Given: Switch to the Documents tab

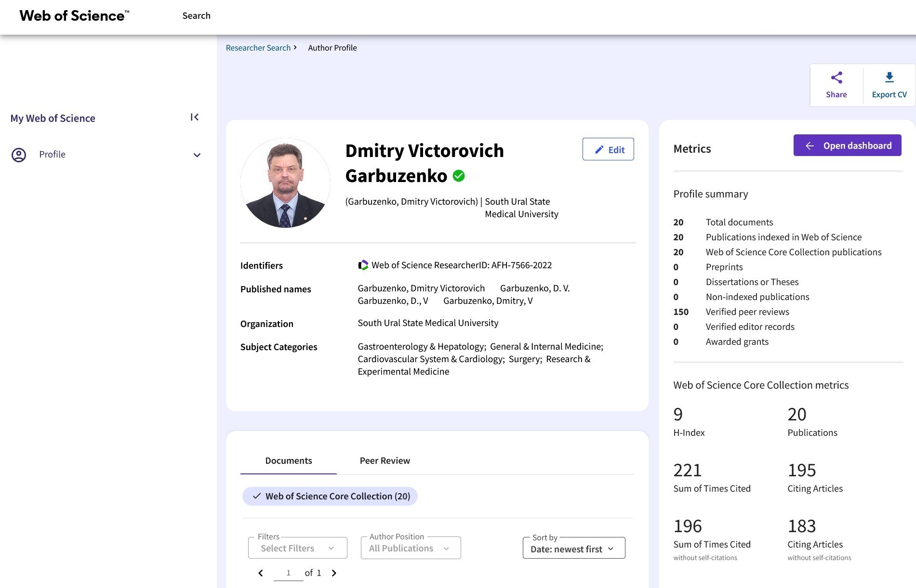Looking at the screenshot, I should [x=289, y=461].
